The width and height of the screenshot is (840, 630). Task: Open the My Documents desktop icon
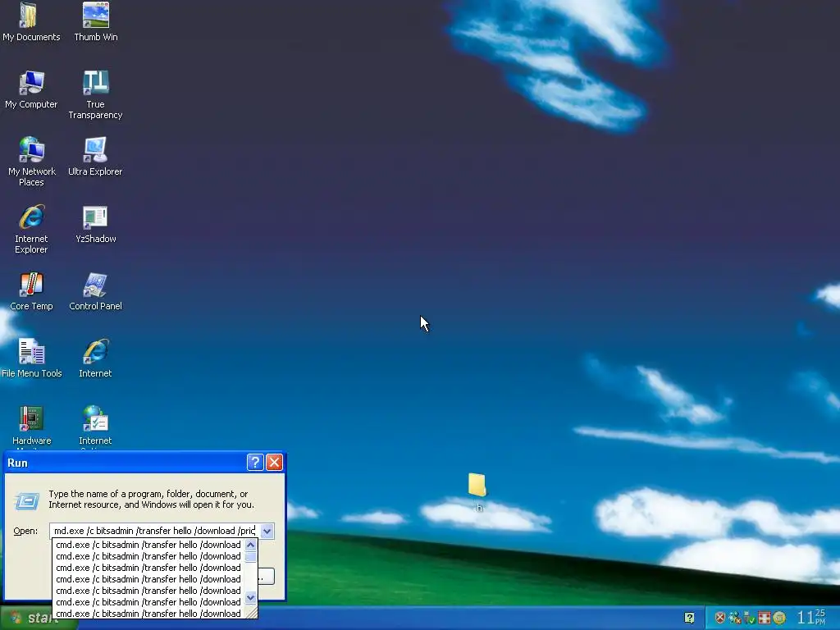point(31,22)
